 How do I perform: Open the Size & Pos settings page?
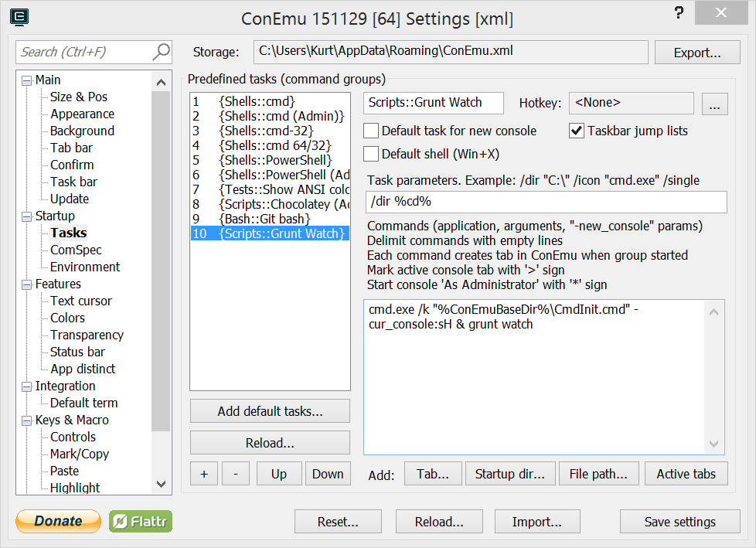(x=79, y=97)
